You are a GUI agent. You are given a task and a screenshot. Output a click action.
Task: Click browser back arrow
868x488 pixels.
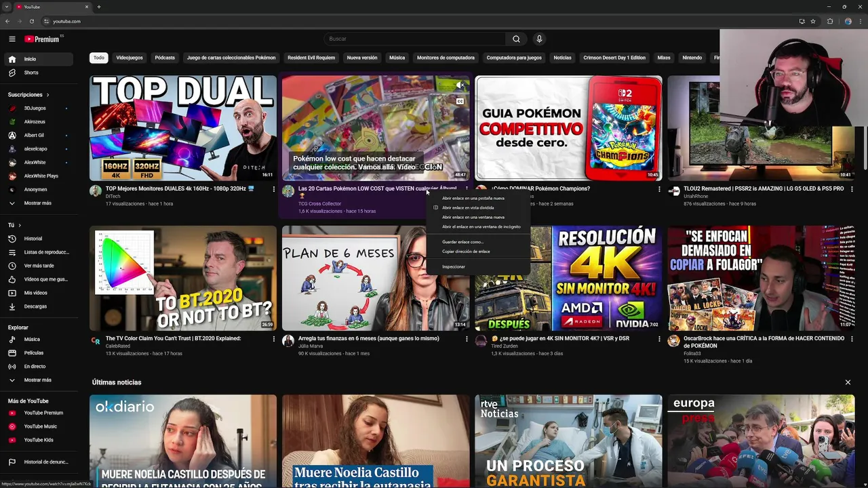pos(7,21)
